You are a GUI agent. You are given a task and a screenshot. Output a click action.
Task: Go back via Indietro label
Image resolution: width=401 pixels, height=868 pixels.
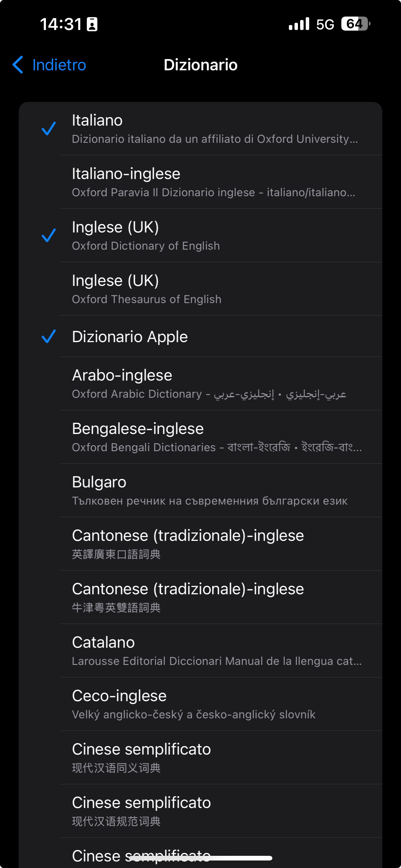click(x=59, y=65)
